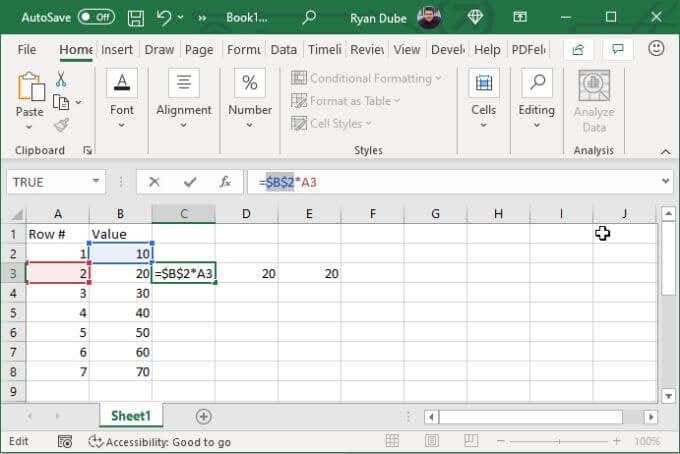Viewport: 680px width, 454px height.
Task: Open the Conditional Formatting dropdown
Action: pos(366,78)
